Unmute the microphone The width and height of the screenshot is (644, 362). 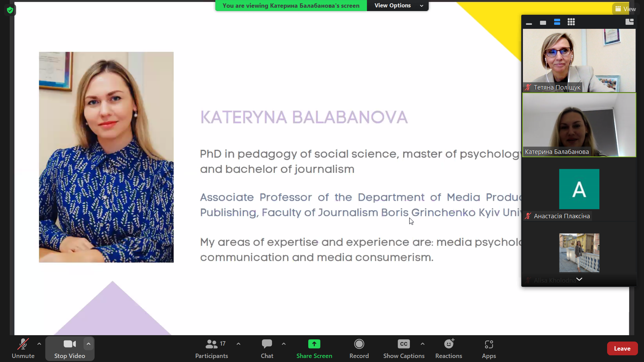[23, 349]
